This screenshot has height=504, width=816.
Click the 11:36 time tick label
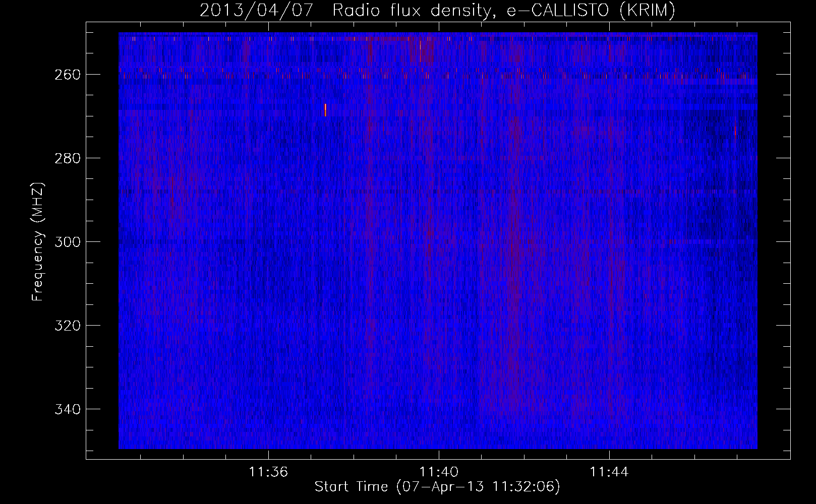(x=268, y=472)
